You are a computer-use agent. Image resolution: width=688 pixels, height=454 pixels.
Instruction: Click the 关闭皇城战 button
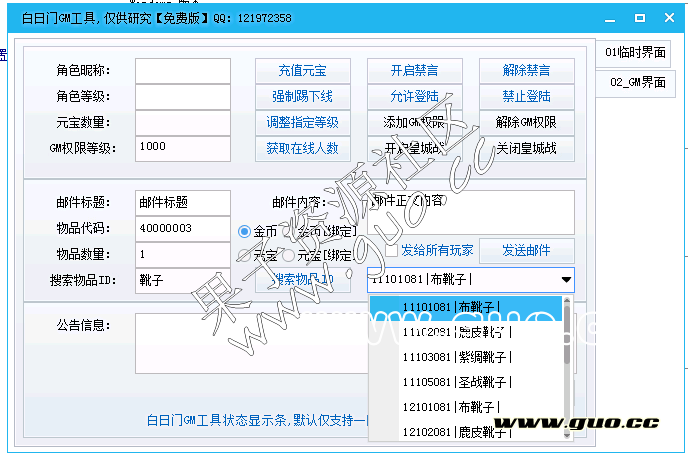[527, 149]
